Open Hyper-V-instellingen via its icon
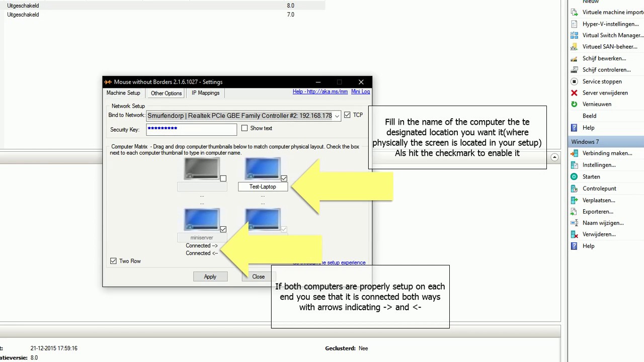The width and height of the screenshot is (644, 362). pyautogui.click(x=574, y=24)
